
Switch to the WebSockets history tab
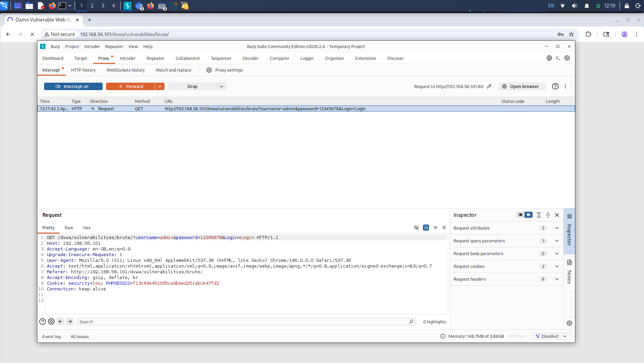[126, 70]
